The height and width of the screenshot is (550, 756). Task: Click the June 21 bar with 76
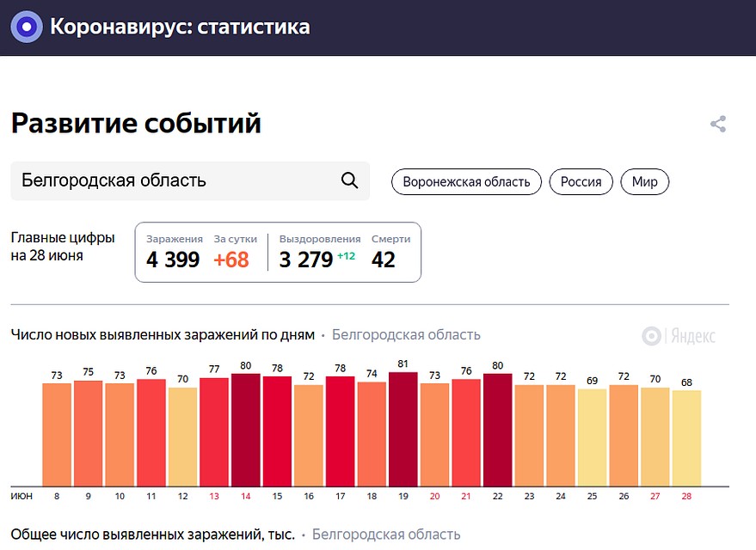(466, 432)
